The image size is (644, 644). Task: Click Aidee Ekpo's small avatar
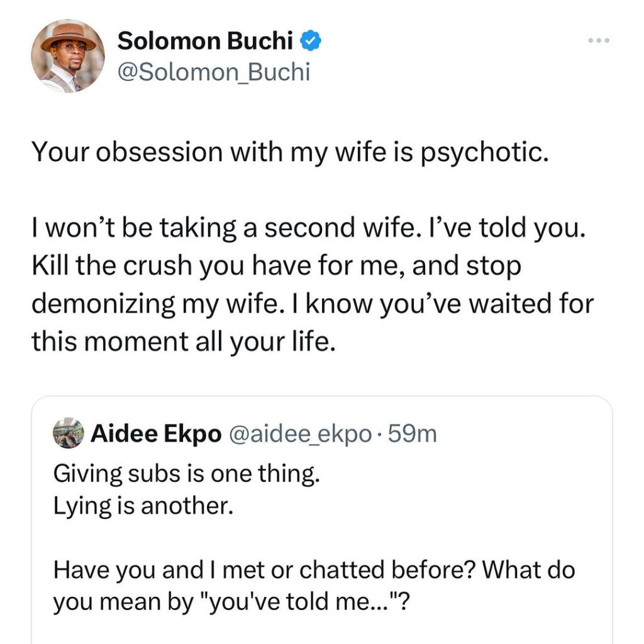coord(69,433)
